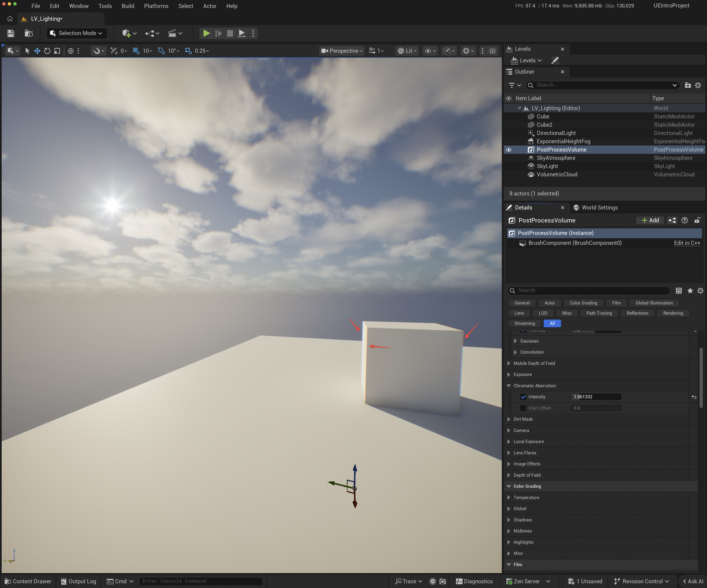Switch to the World Settings tab
The height and width of the screenshot is (588, 707).
click(x=596, y=208)
